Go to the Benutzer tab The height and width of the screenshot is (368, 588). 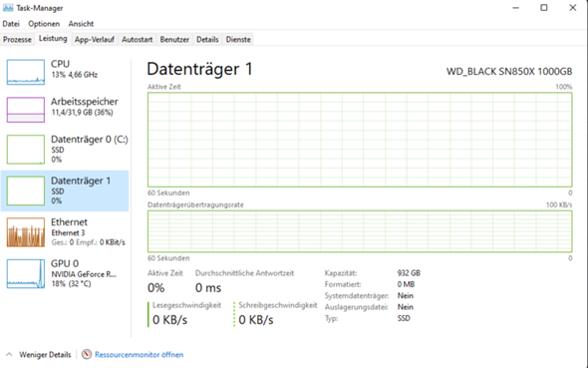pyautogui.click(x=174, y=39)
